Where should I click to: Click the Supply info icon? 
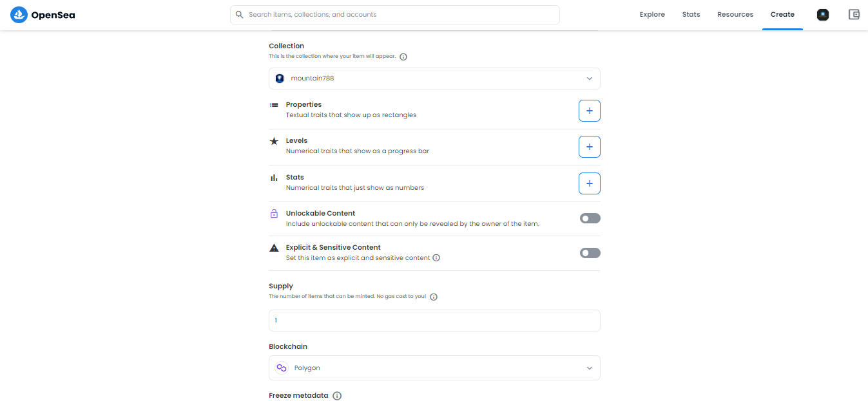(x=434, y=297)
